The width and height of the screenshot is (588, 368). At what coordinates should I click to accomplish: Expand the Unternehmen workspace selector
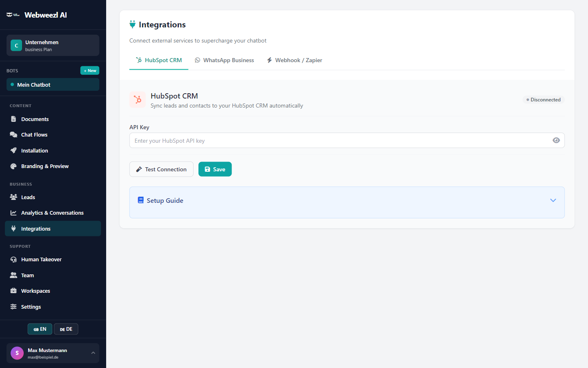53,45
